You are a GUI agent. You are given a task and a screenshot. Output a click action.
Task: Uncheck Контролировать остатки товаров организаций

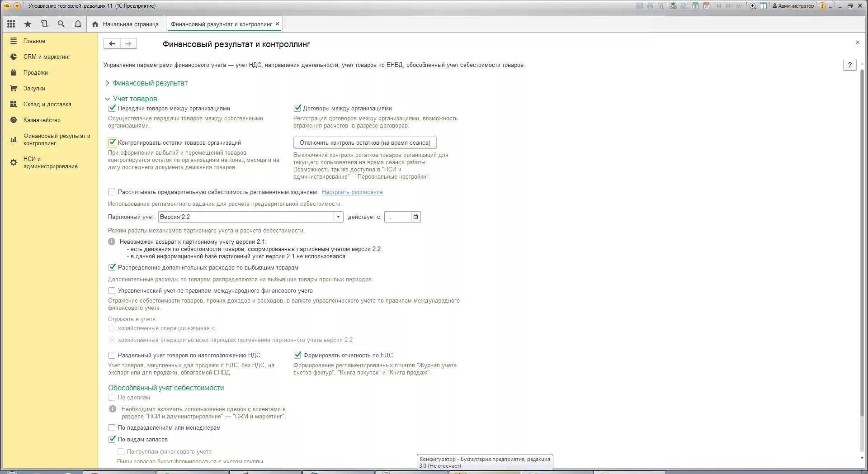point(112,142)
